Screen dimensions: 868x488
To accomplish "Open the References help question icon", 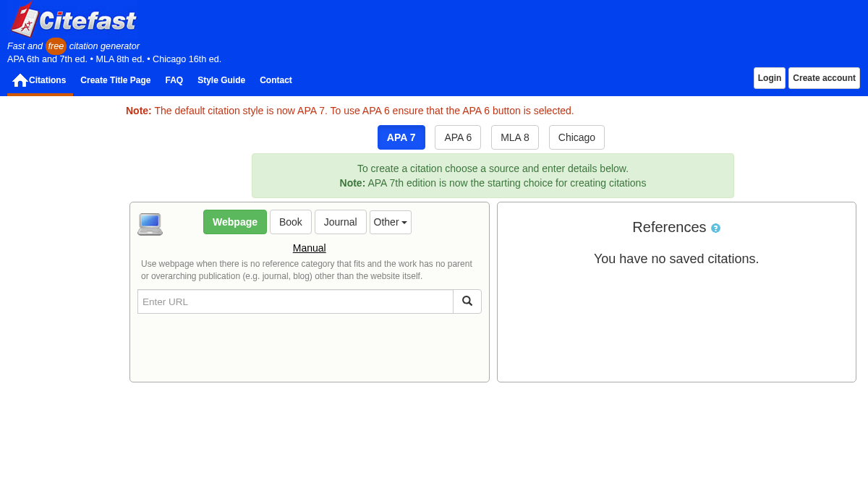I will pos(715,228).
